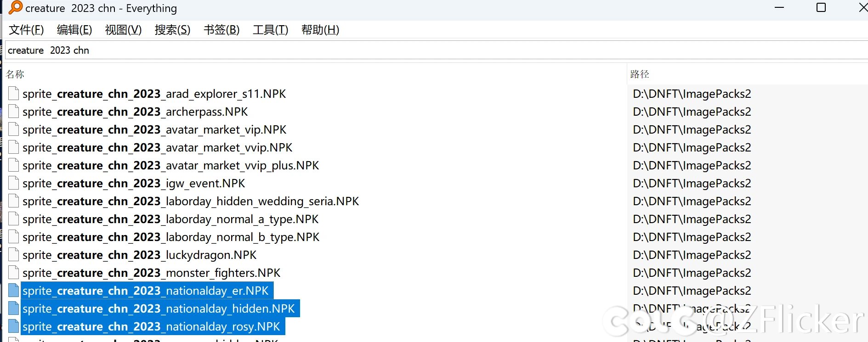868x342 pixels.
Task: Select sprite_creature_chn_2023_monster_fighters.NPK
Action: (x=151, y=273)
